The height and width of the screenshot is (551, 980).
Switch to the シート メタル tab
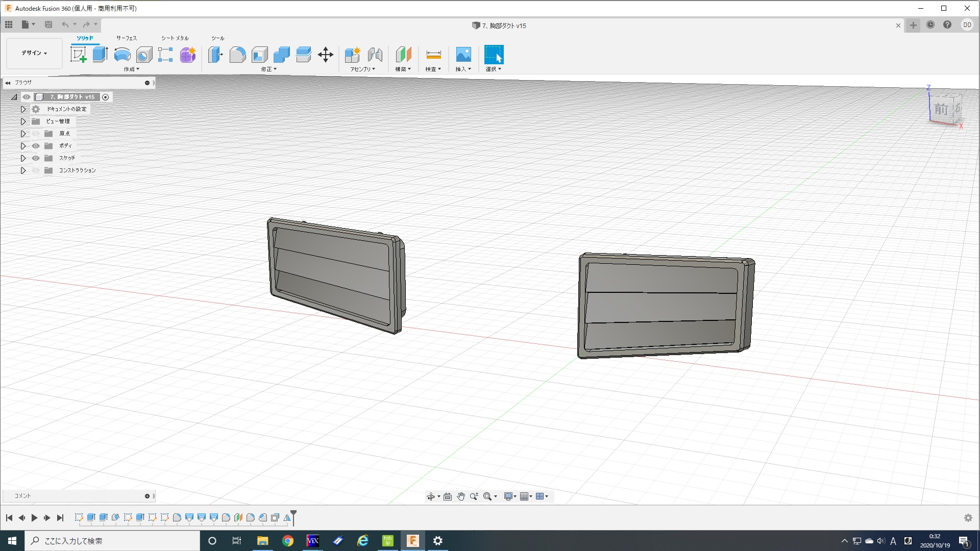coord(175,38)
